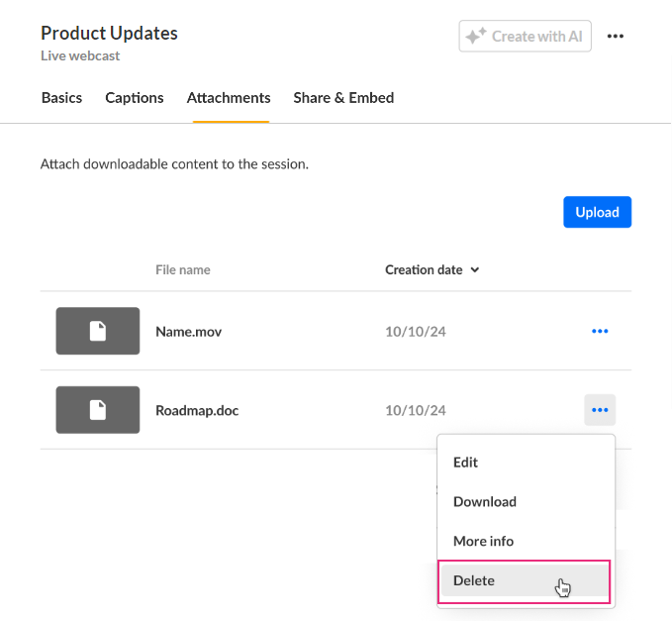
Task: Choose Edit from the context menu
Action: pos(466,463)
